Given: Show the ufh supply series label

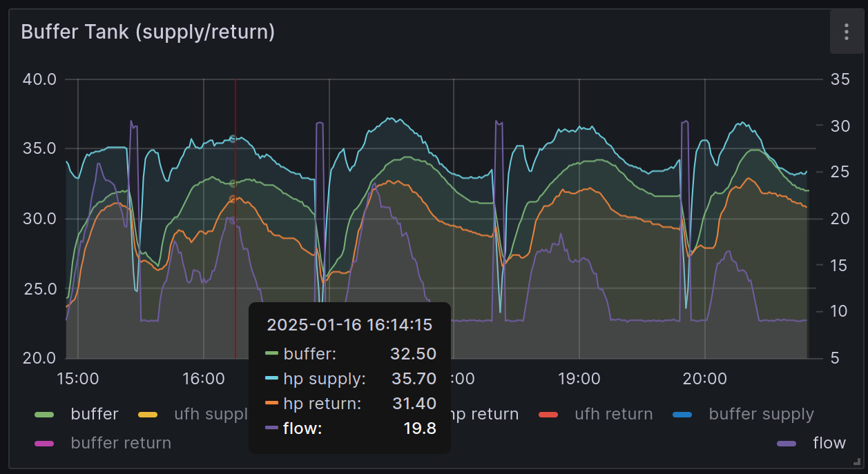Looking at the screenshot, I should (211, 415).
